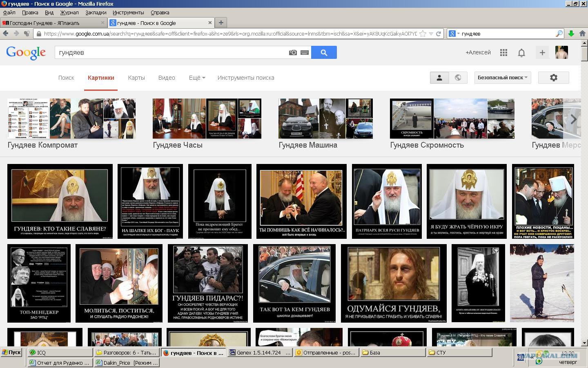Open the Закладки menu
The image size is (588, 368).
[x=96, y=13]
